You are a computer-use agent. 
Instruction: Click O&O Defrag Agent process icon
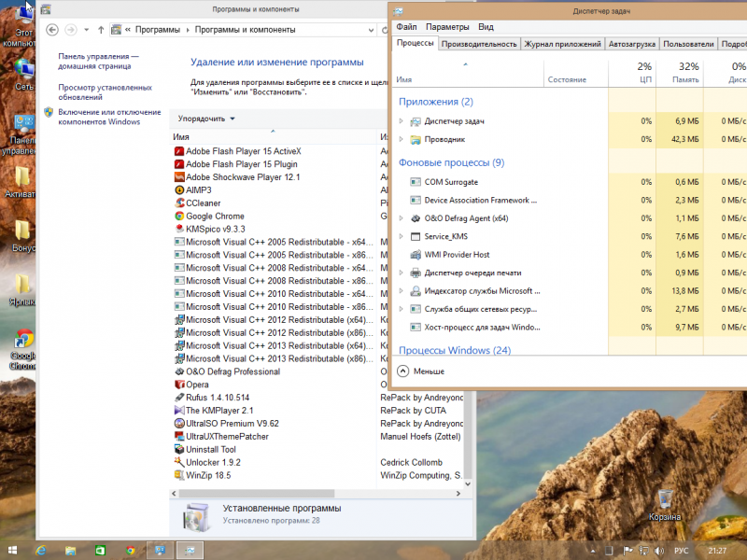(416, 218)
